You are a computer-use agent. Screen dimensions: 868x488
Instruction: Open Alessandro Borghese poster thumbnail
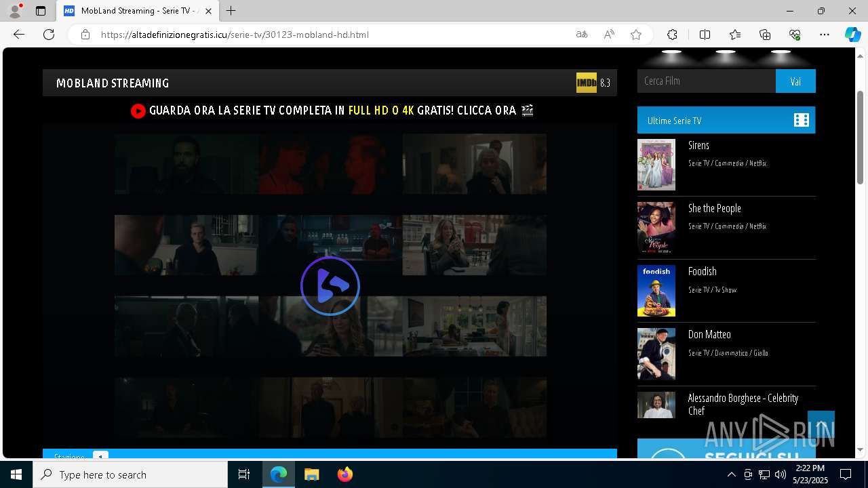tap(656, 405)
